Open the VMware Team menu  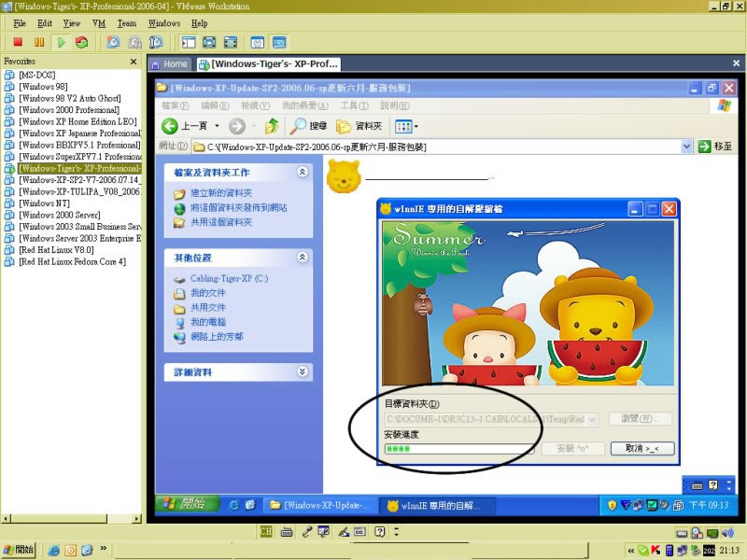coord(127,23)
